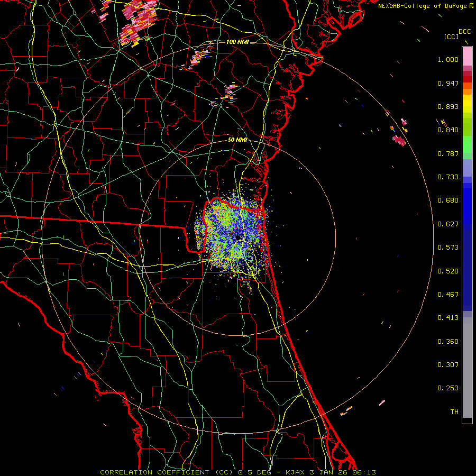Screen dimensions: 476x476
Task: Select the 0.627 scale value
Action: (x=448, y=224)
